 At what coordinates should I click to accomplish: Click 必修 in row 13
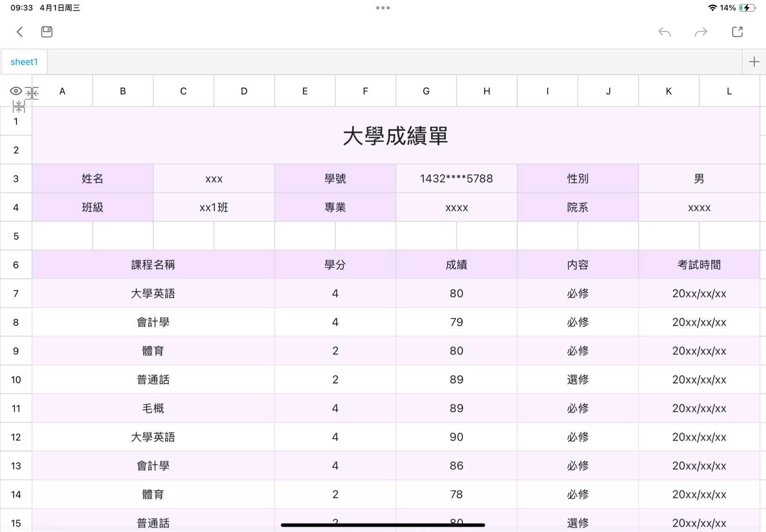pyautogui.click(x=578, y=466)
